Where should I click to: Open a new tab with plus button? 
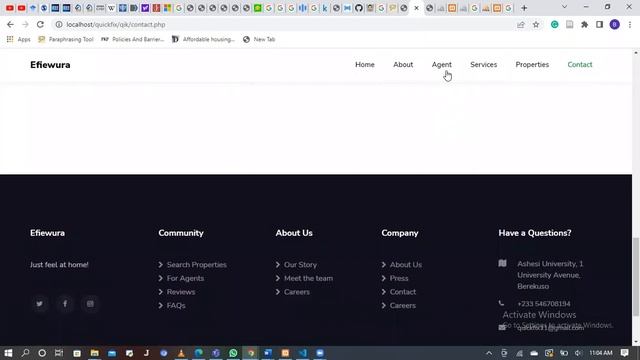click(524, 8)
